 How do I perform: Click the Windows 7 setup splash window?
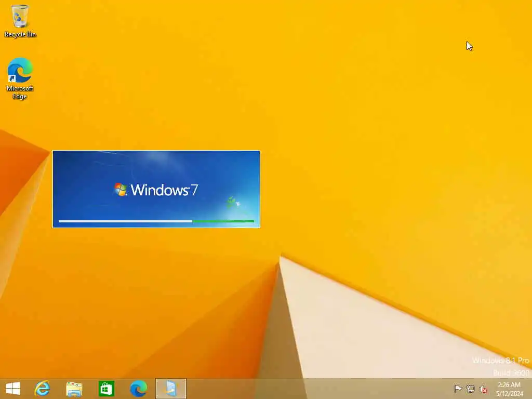[156, 189]
